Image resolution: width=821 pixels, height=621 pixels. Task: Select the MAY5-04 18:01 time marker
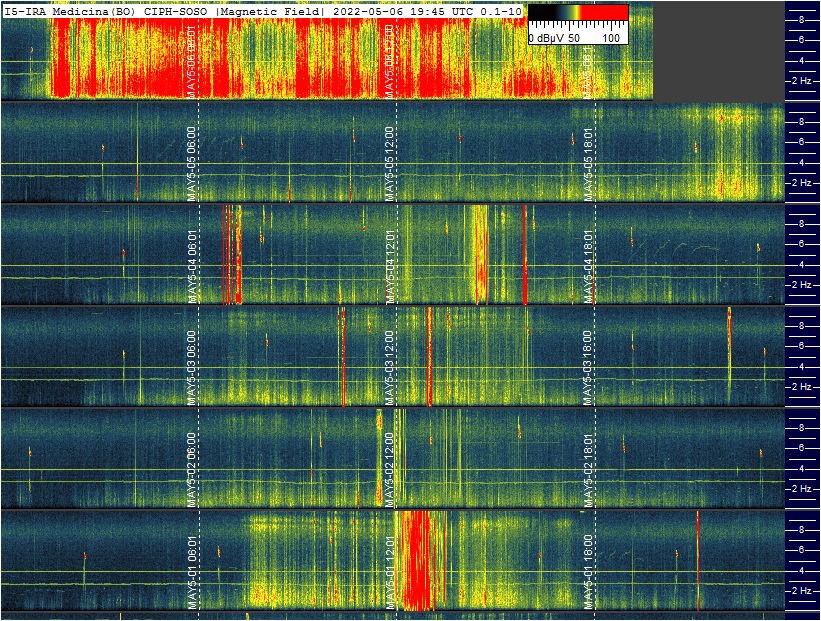[589, 265]
